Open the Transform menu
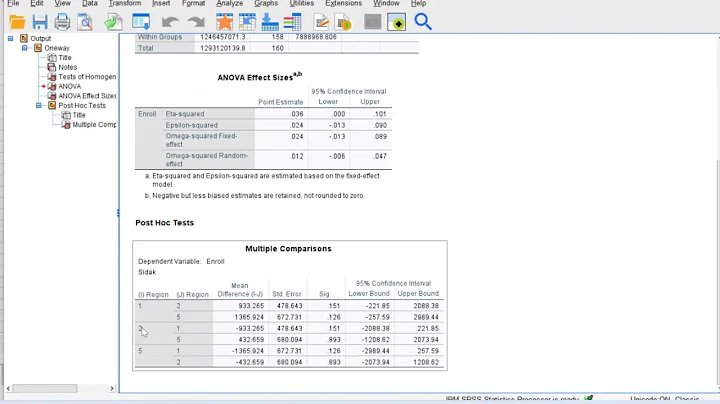Screen dimensions: 720x404 click(x=125, y=3)
